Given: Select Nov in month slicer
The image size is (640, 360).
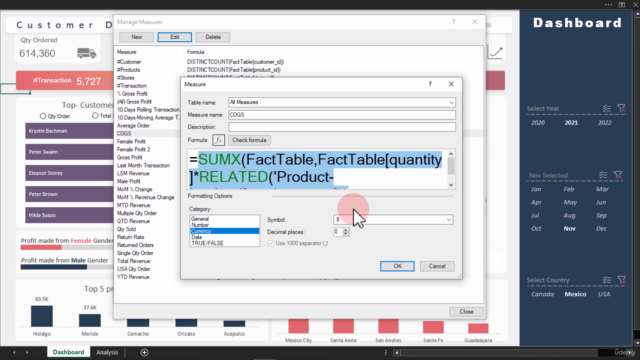Looking at the screenshot, I should (x=570, y=229).
